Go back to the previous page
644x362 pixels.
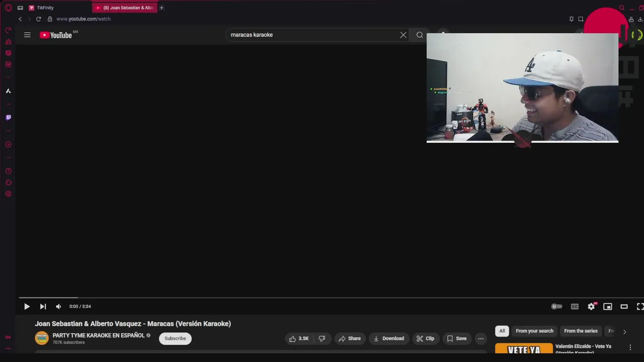tap(20, 19)
